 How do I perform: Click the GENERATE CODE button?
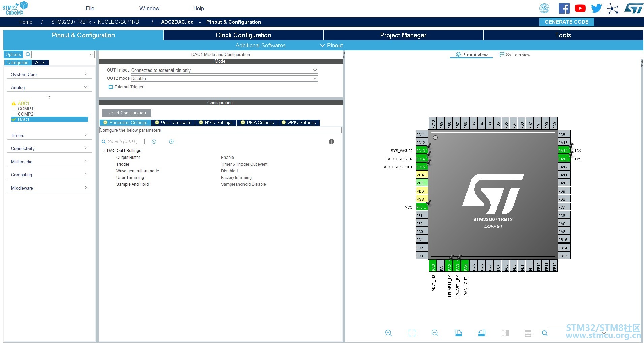tap(567, 22)
